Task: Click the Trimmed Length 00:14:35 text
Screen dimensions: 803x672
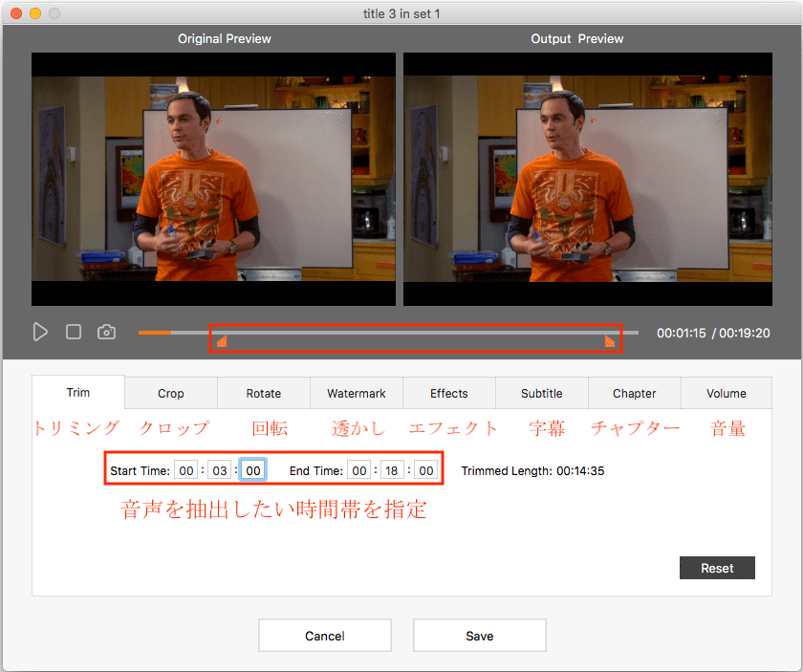Action: (x=532, y=470)
